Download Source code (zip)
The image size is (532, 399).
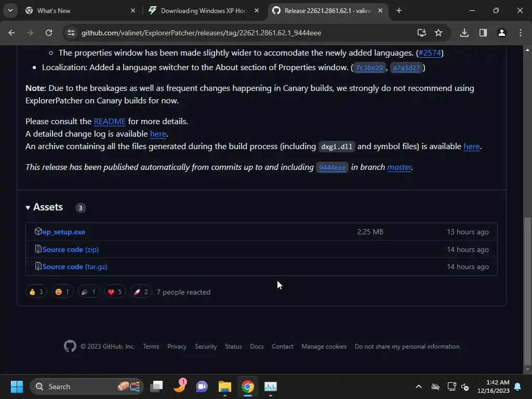pyautogui.click(x=71, y=249)
